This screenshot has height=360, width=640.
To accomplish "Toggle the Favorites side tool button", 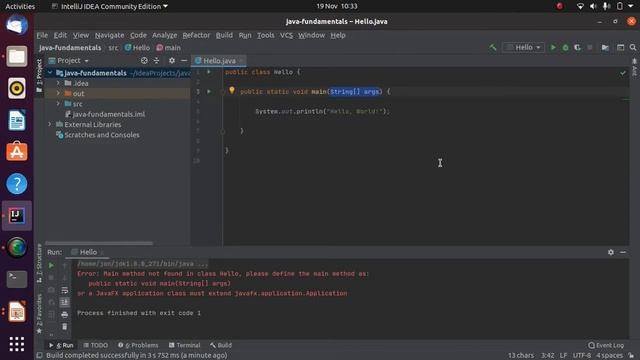I will pos(39,313).
